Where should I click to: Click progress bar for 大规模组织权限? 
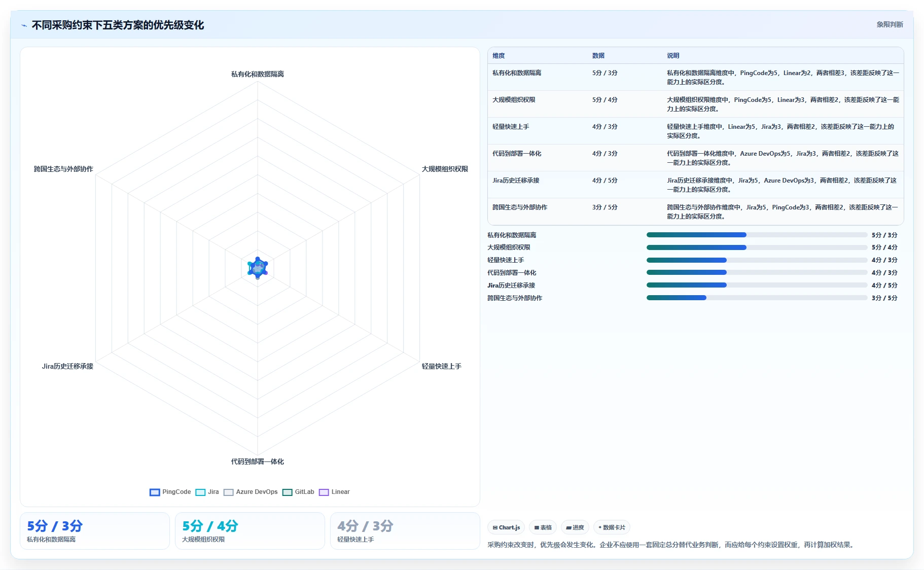click(x=757, y=247)
